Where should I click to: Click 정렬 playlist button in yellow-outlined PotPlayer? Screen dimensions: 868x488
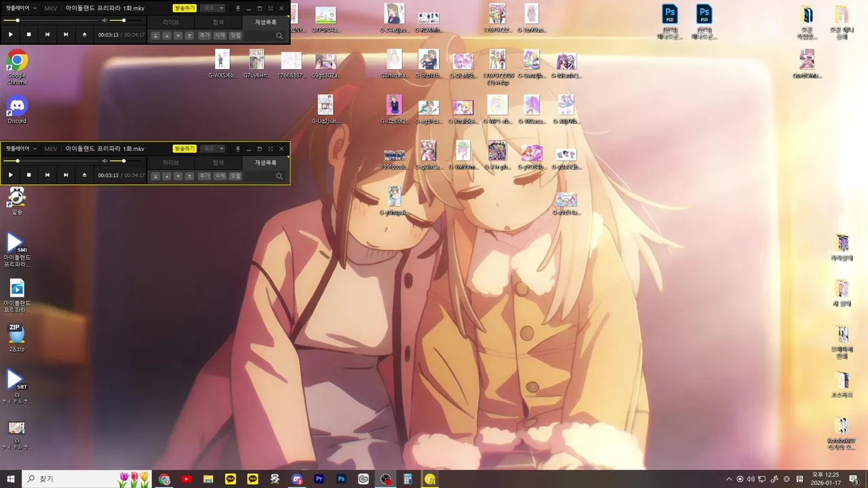[235, 176]
